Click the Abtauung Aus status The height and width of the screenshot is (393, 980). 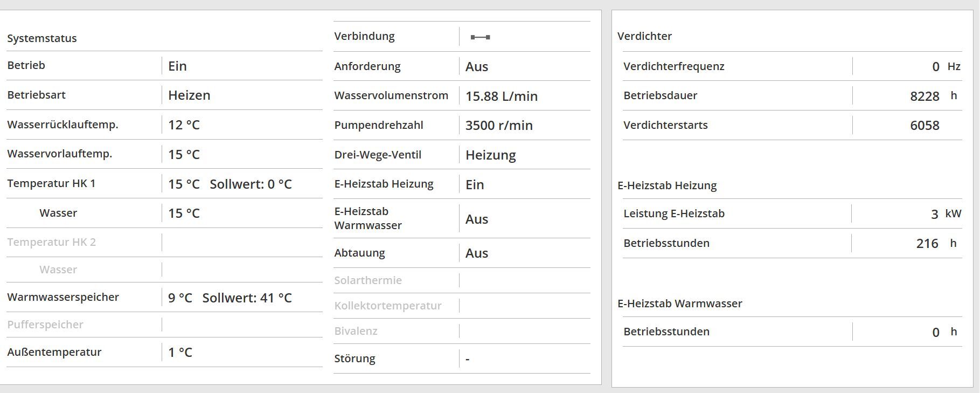click(477, 253)
